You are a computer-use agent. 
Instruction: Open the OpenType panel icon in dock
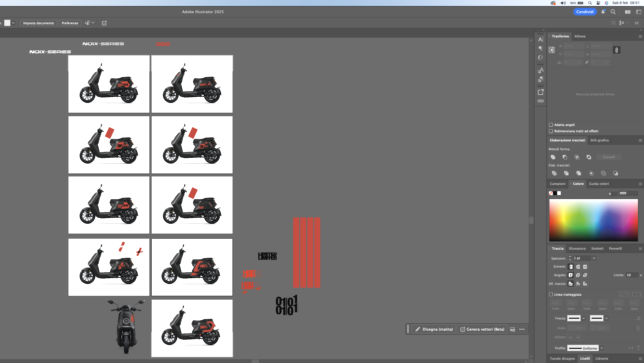540,57
